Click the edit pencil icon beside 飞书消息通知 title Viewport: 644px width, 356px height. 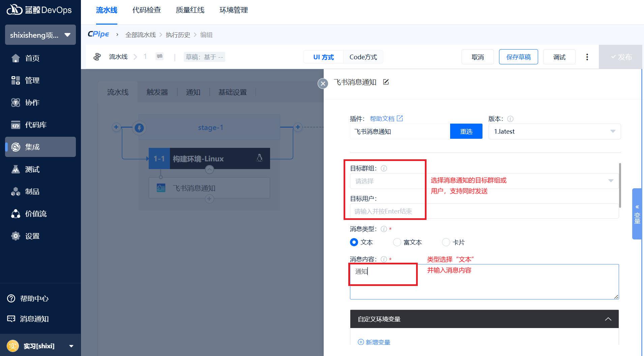coord(386,82)
